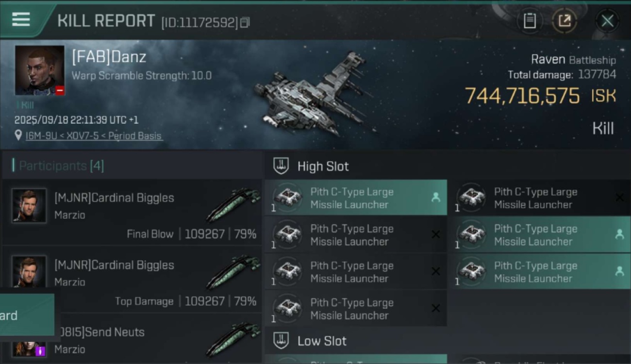631x364 pixels.
Task: Open the Top Damage Cardinal Biggles portrait
Action: tap(29, 273)
